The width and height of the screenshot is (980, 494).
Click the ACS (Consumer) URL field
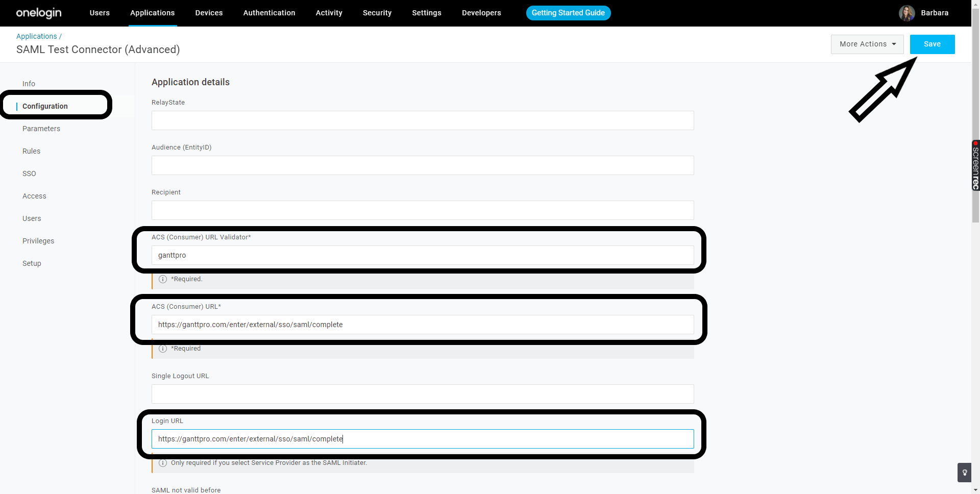(423, 325)
